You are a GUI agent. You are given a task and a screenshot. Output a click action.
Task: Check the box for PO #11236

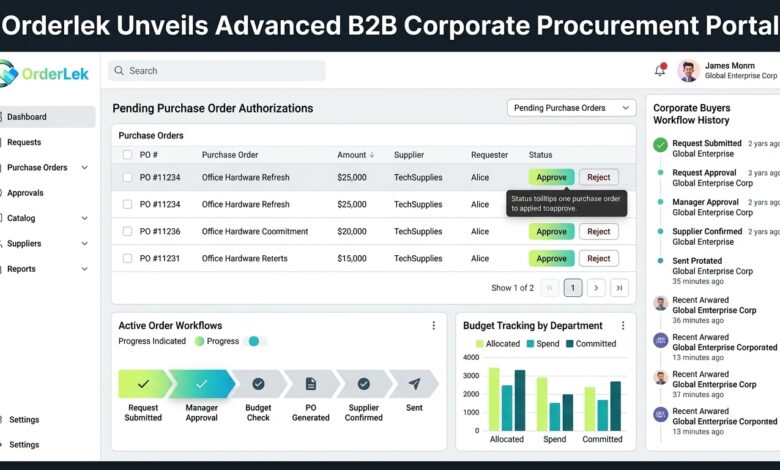point(127,231)
